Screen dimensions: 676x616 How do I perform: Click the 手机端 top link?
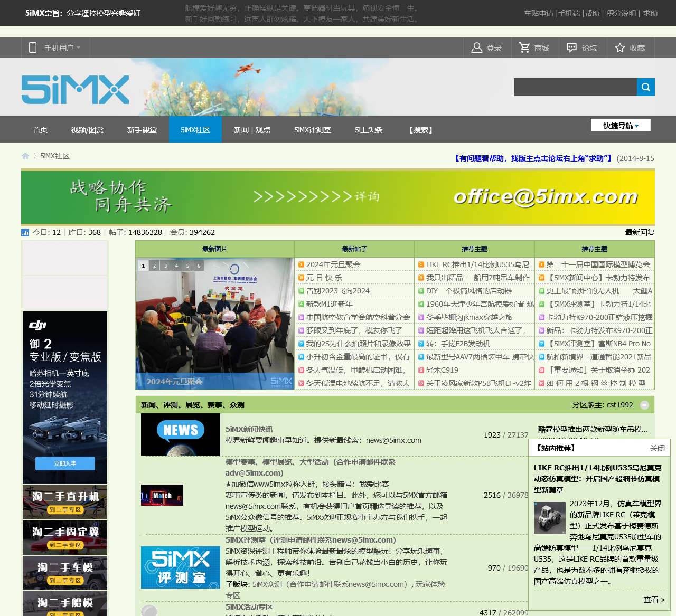point(569,13)
